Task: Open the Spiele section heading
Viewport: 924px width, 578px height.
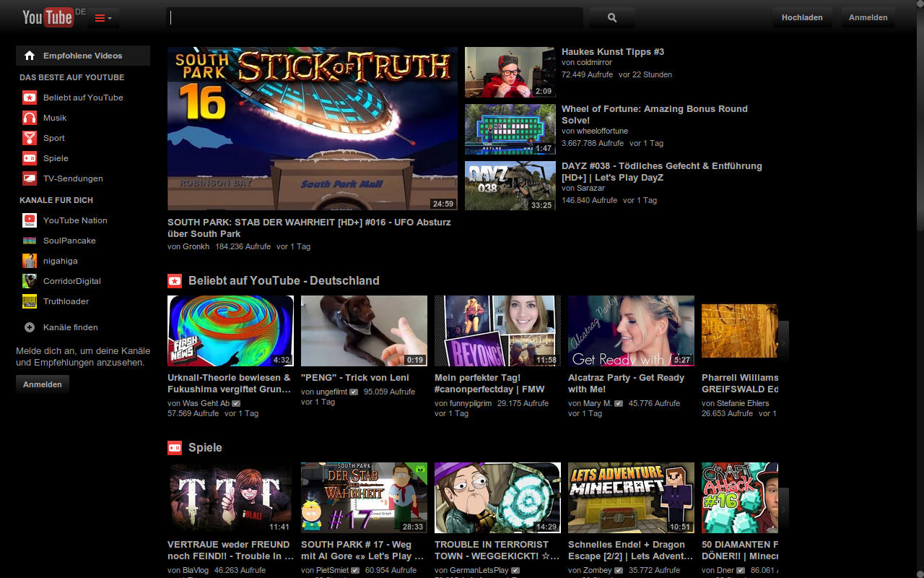Action: pos(205,447)
